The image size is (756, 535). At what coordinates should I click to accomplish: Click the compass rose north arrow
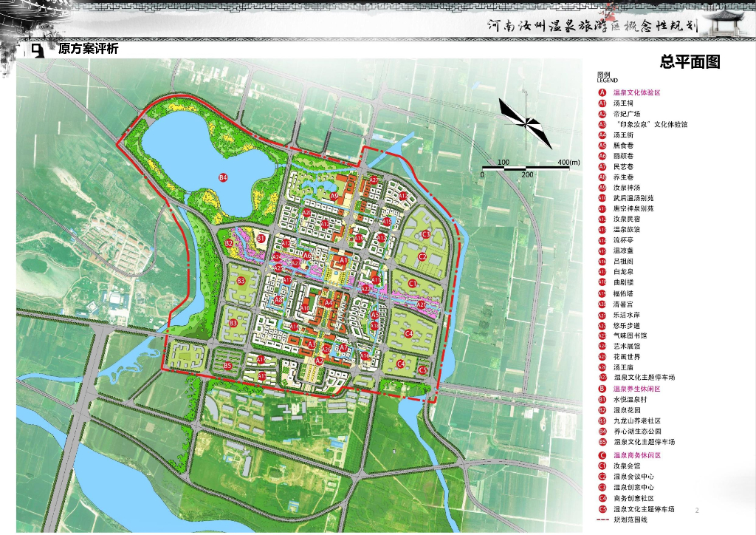pos(526,120)
